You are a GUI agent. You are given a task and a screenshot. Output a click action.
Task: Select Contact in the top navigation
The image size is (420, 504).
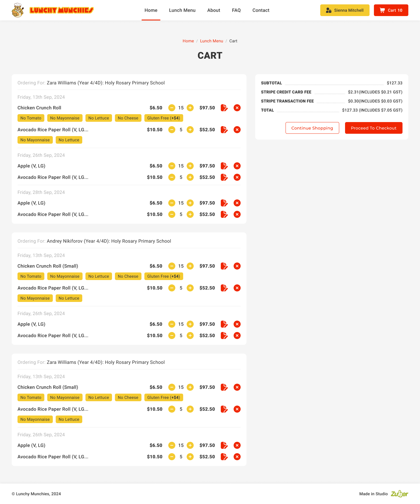[261, 10]
